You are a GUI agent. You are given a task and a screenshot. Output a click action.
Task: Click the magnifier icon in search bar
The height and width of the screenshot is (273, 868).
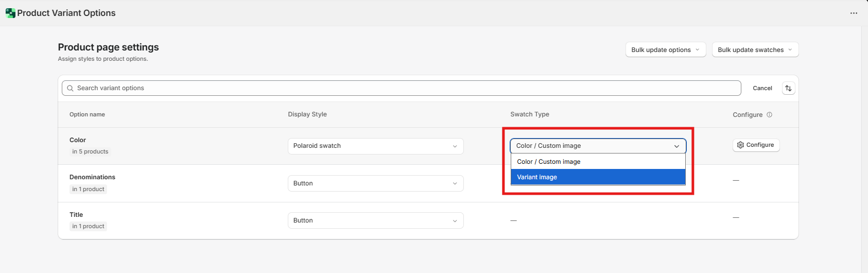click(x=71, y=88)
